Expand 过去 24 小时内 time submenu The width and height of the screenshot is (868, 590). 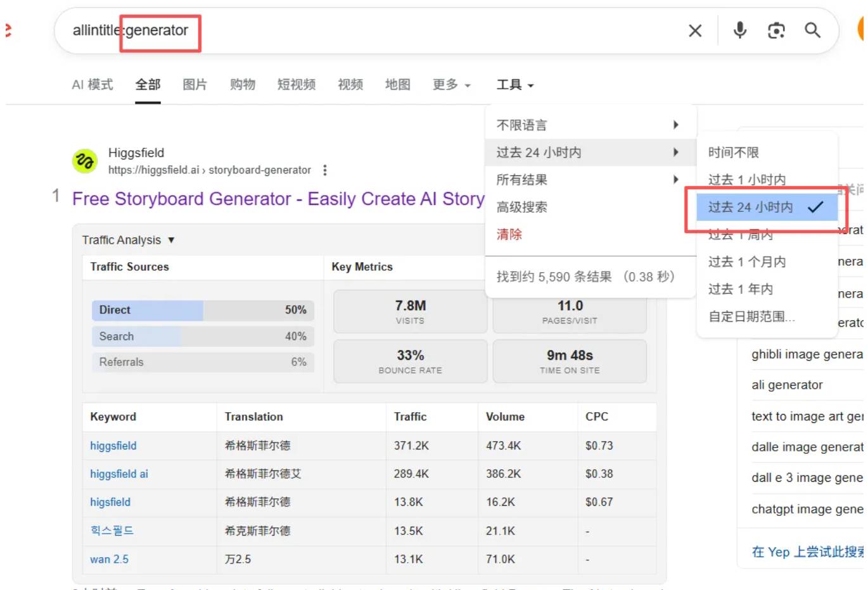(590, 152)
